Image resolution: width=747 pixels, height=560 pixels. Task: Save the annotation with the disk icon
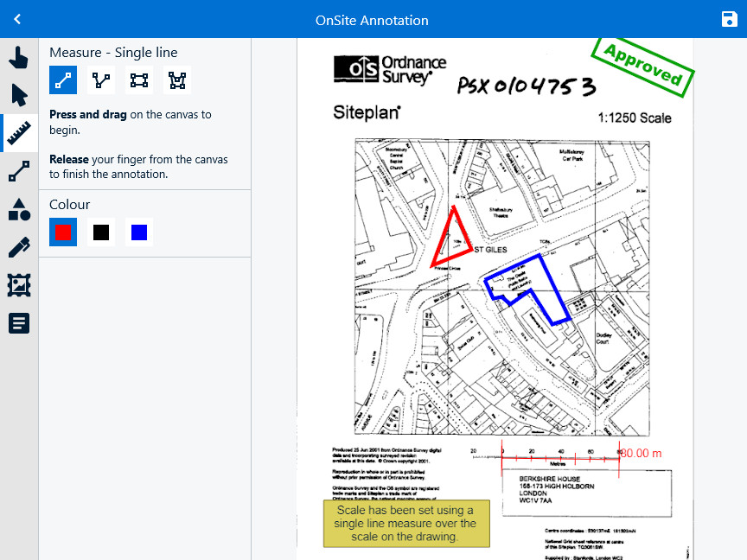(730, 19)
